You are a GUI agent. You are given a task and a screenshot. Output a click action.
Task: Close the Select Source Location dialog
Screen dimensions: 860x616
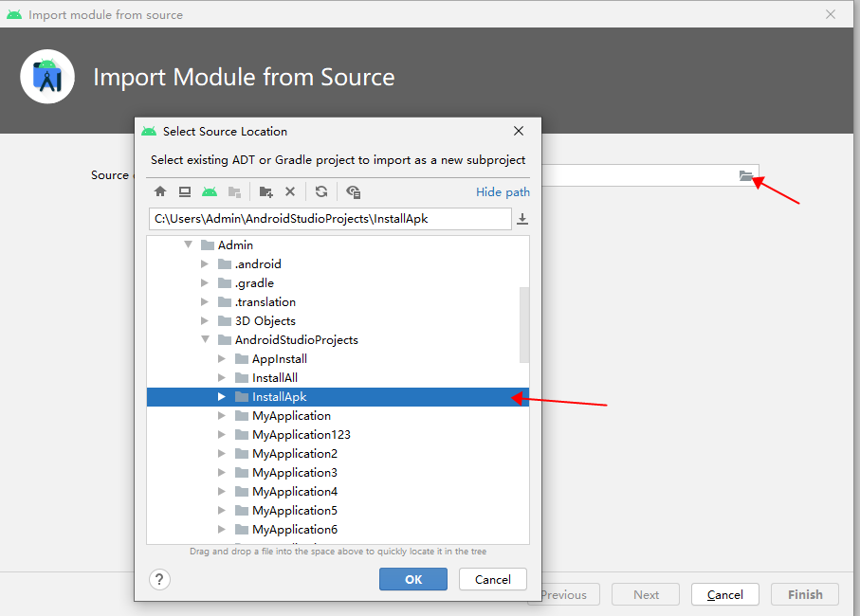coord(519,131)
